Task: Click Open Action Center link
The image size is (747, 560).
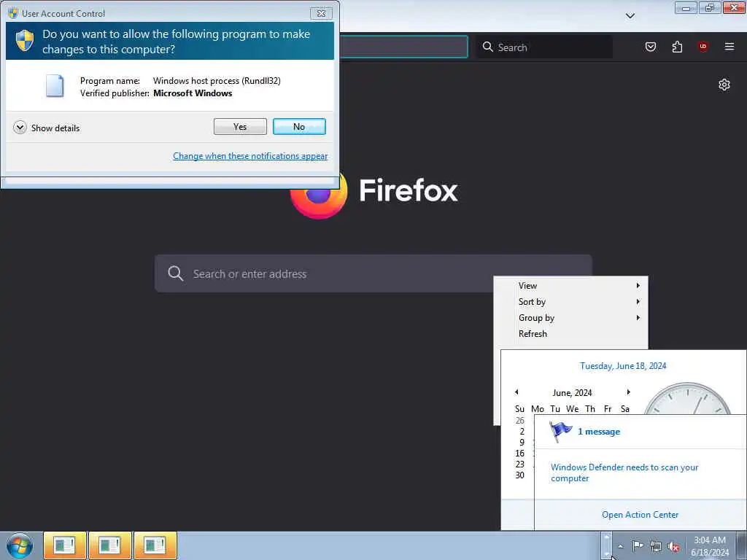Action: coord(640,514)
